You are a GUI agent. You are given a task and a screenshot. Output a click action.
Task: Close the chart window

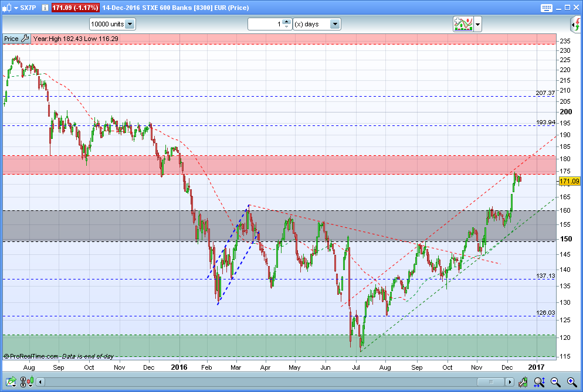576,8
